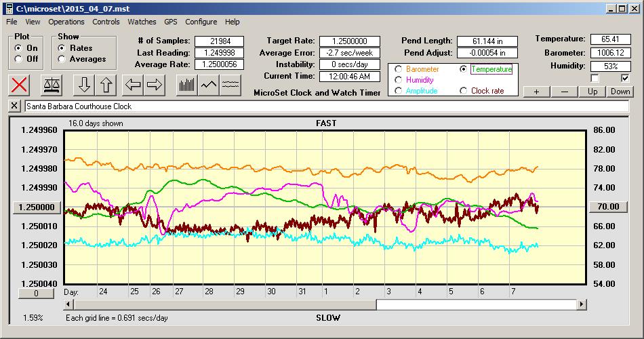The image size is (644, 339).
Task: Click the down arrow toolbar icon
Action: pyautogui.click(x=84, y=85)
